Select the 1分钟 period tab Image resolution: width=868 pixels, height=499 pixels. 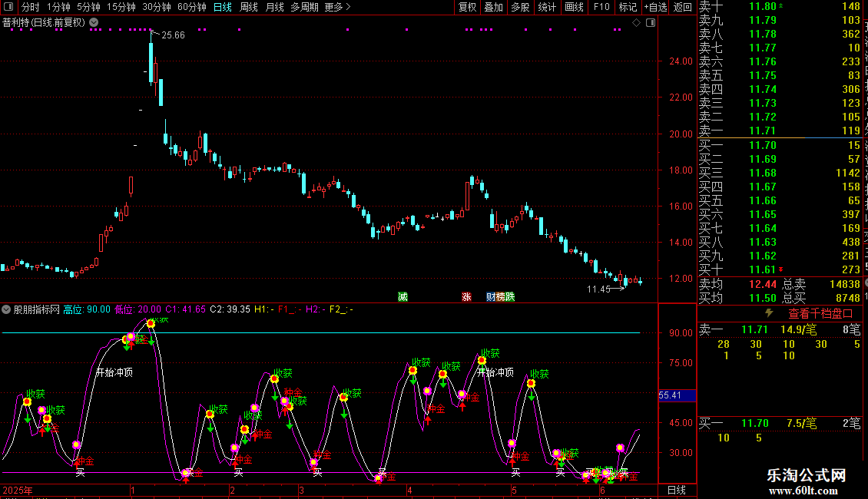[x=58, y=7]
